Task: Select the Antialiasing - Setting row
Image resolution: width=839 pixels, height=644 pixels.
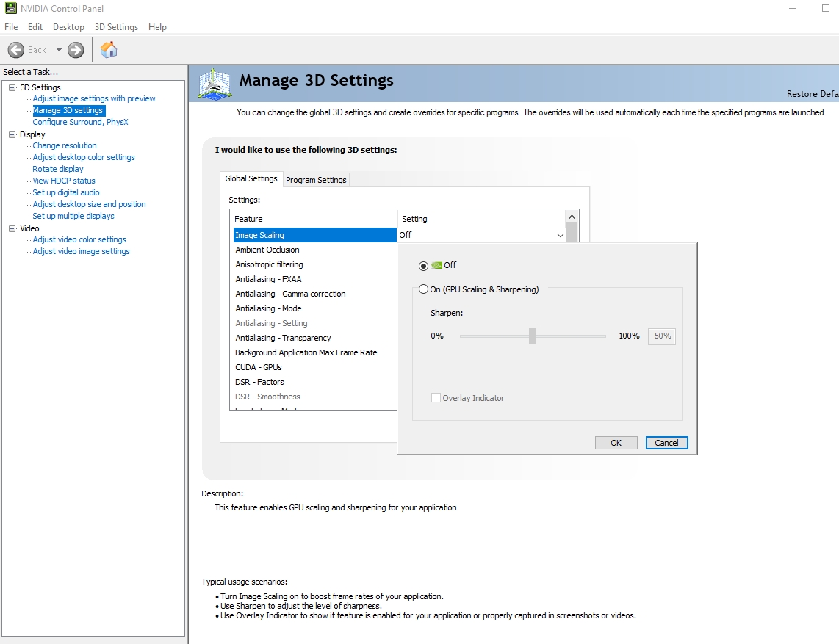Action: point(315,323)
